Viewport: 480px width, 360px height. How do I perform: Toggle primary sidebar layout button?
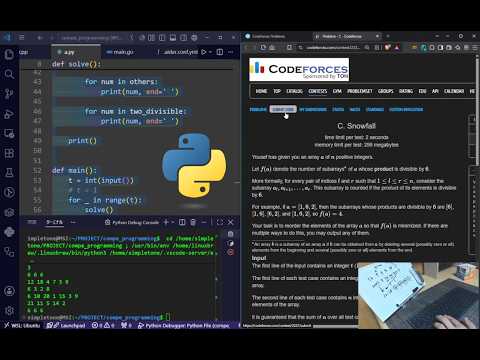(162, 38)
